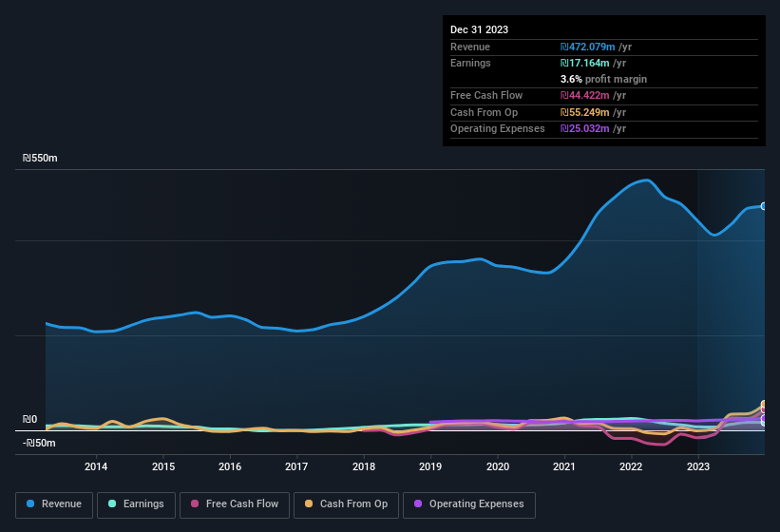Click the 2016 x-axis label
The image size is (780, 532).
230,466
